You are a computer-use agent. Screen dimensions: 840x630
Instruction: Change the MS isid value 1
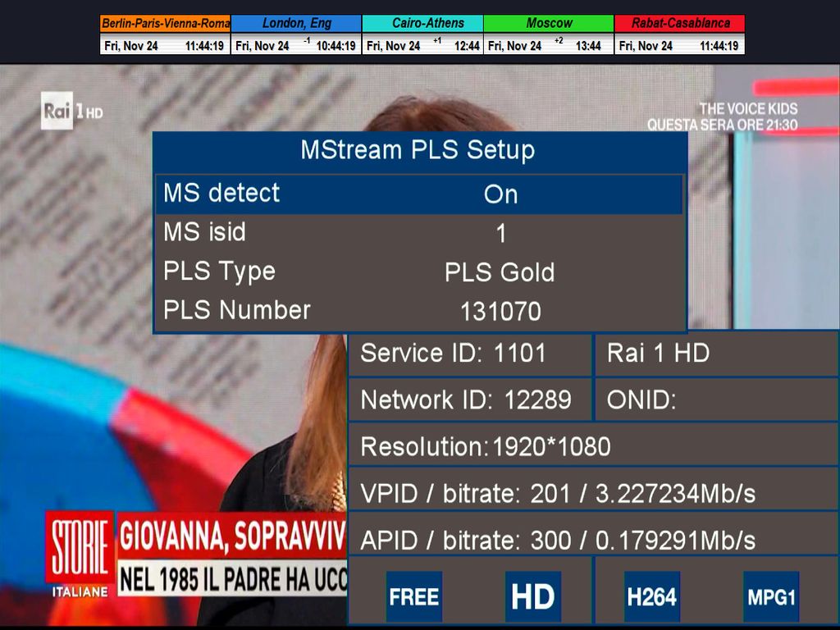(x=501, y=235)
